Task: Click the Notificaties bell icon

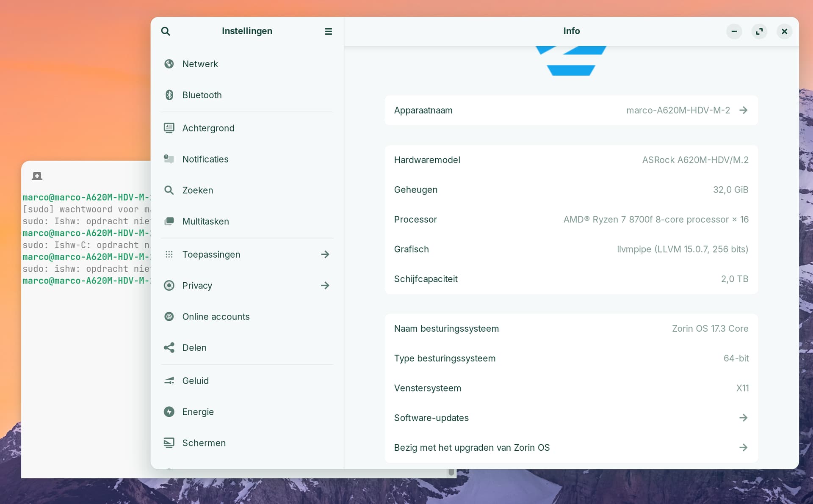Action: tap(169, 159)
